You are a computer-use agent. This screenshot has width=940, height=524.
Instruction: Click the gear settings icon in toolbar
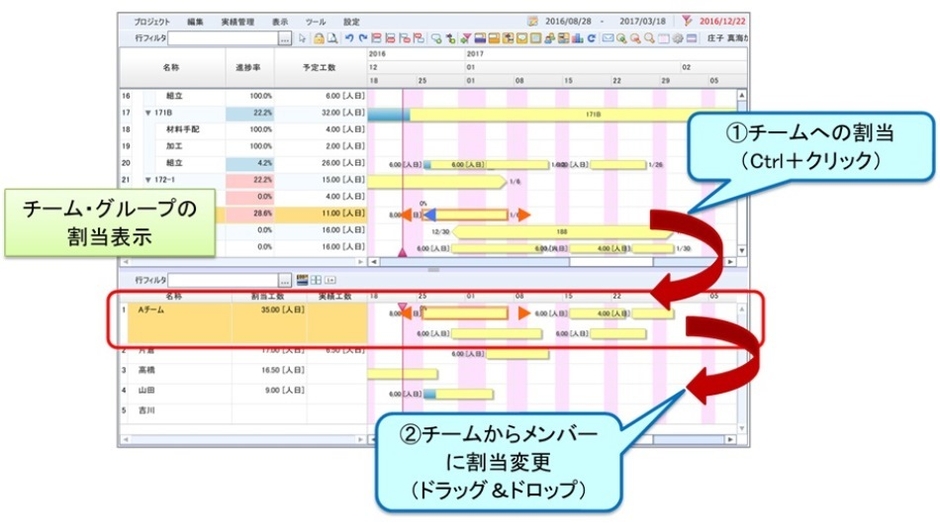click(678, 38)
